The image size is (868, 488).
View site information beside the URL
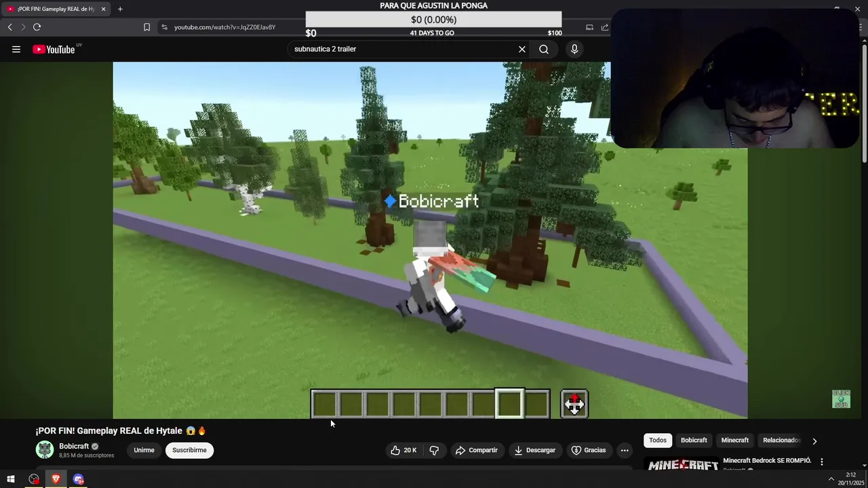(x=164, y=27)
